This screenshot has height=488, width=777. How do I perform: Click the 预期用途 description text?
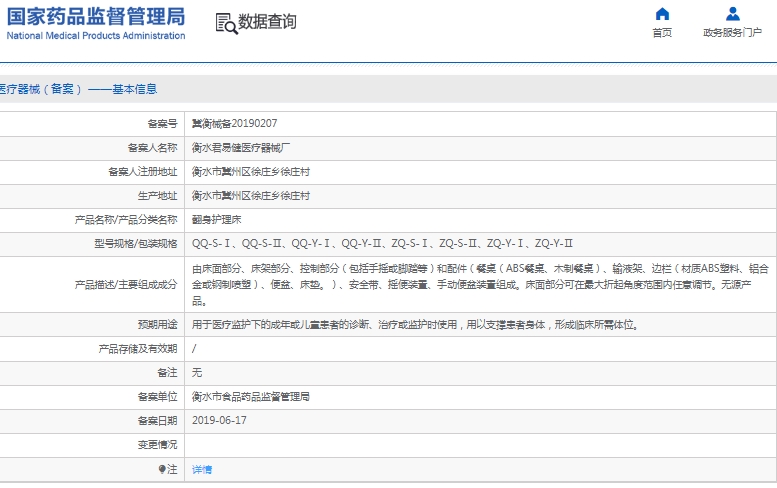pos(415,325)
